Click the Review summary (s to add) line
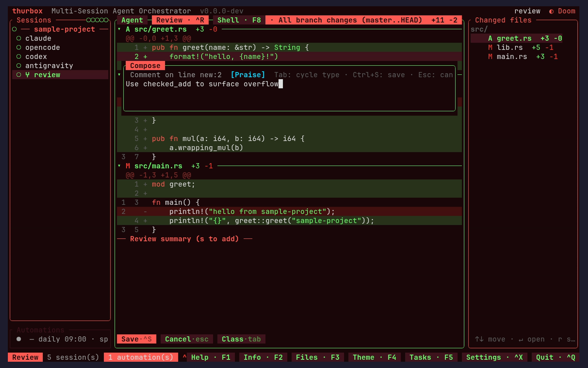The height and width of the screenshot is (368, 588). point(184,239)
